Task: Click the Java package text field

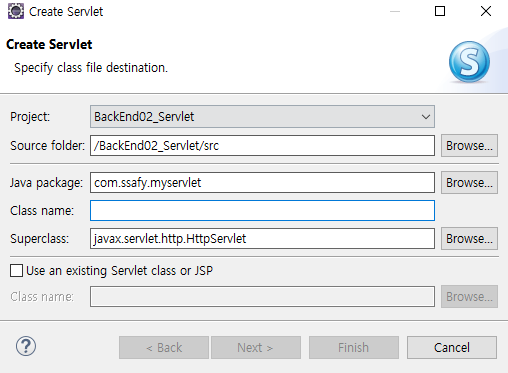Action: point(262,183)
